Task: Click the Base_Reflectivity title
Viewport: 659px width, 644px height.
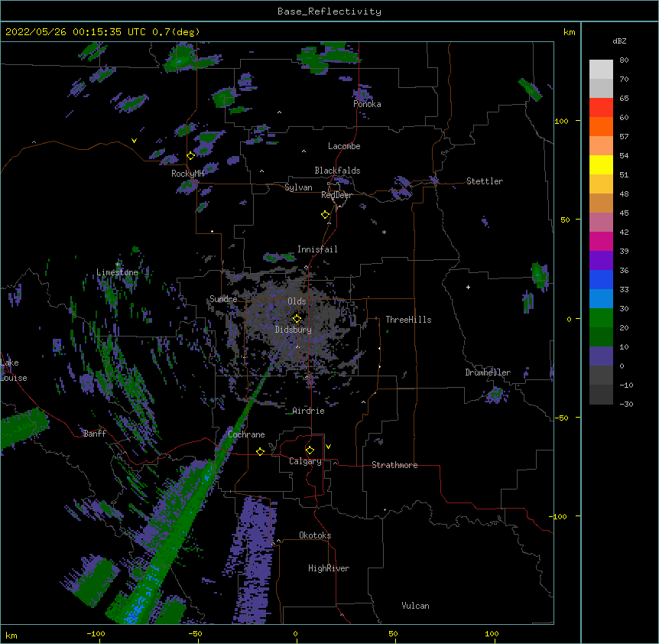Action: tap(329, 11)
